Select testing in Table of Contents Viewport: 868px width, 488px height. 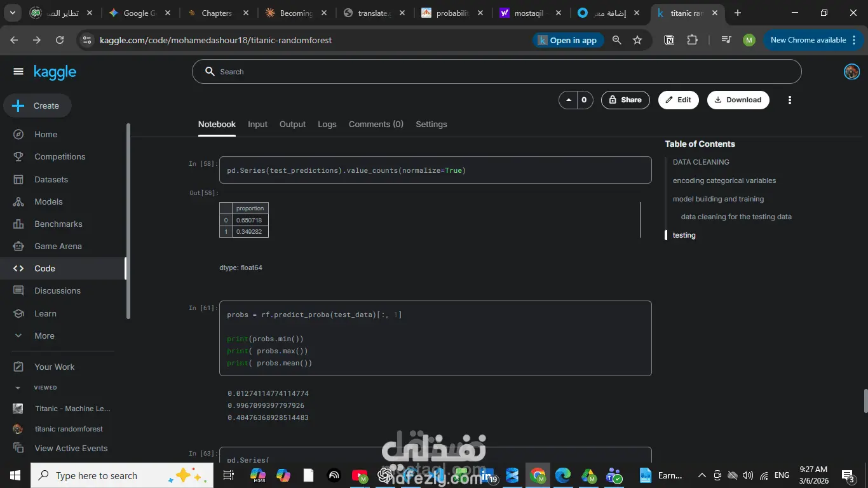pos(684,235)
